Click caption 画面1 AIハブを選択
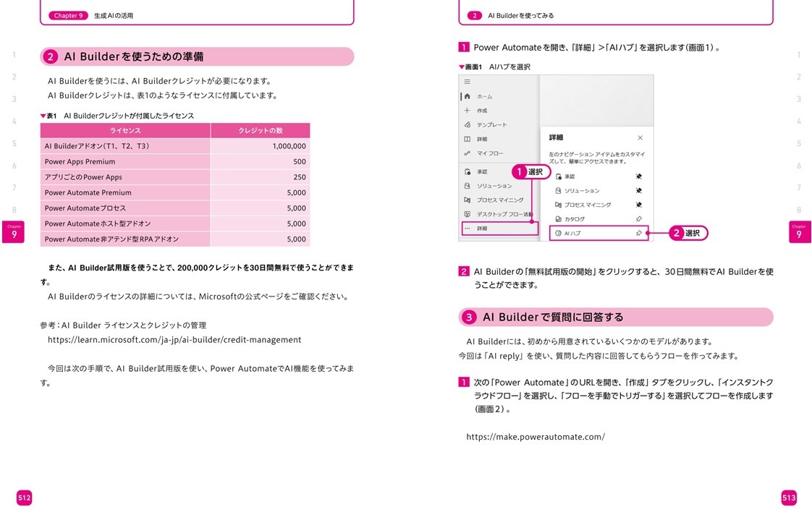 pos(494,67)
